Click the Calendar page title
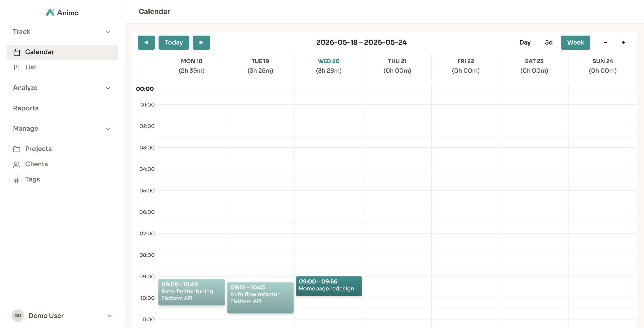 click(x=154, y=11)
